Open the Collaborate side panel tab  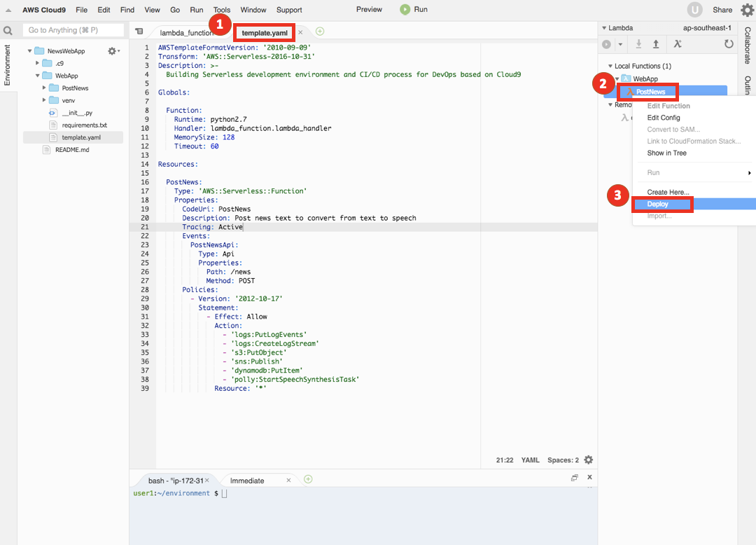tap(748, 45)
